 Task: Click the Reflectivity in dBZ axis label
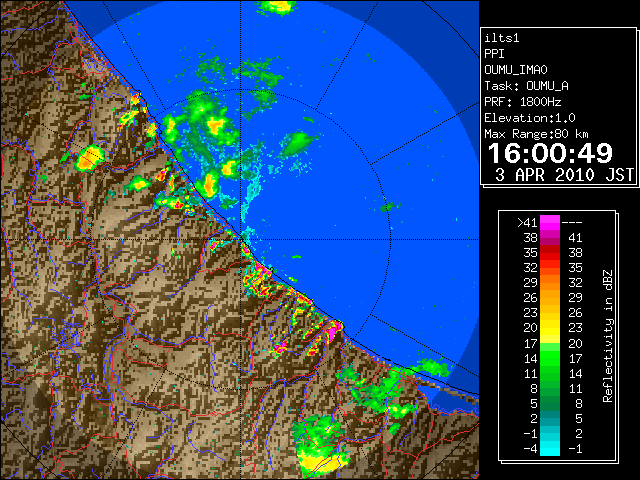point(608,336)
